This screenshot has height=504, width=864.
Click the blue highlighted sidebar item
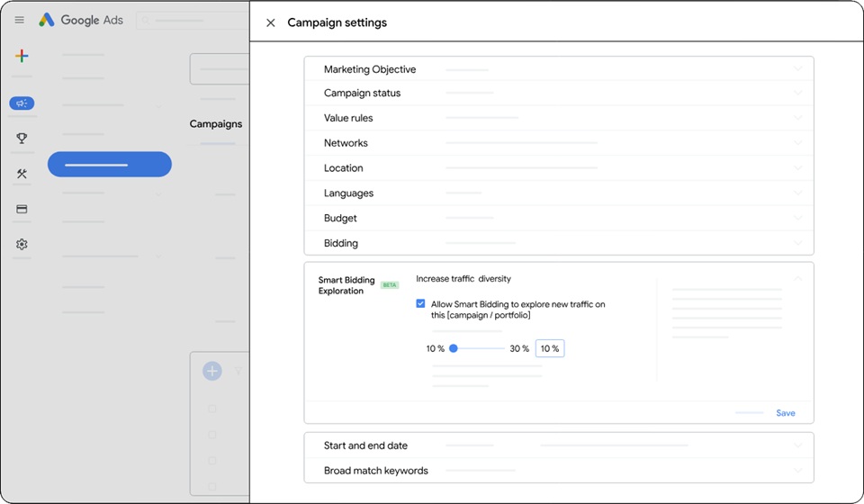pos(110,164)
